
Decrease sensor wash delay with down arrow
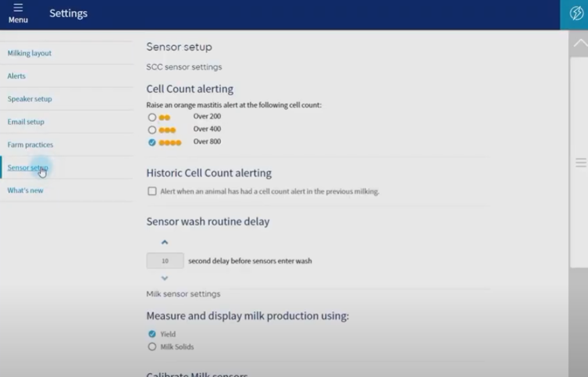pyautogui.click(x=165, y=278)
